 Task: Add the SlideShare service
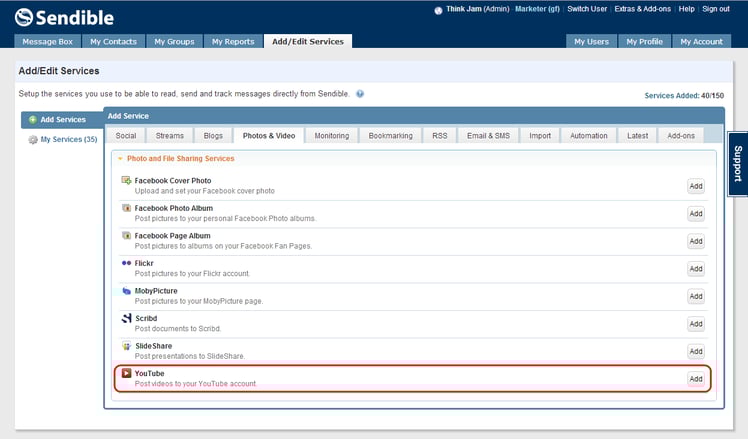[696, 352]
